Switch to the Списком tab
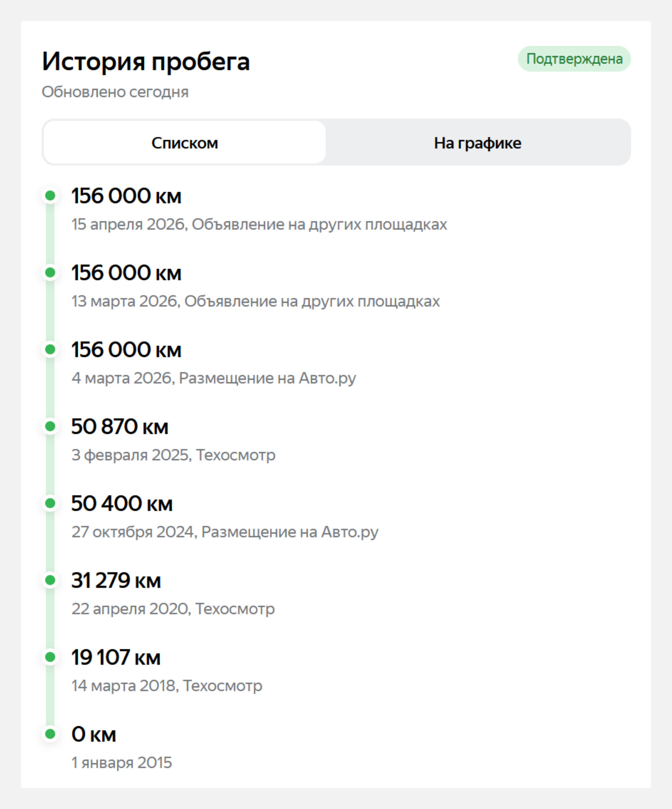The image size is (672, 809). coord(184,142)
